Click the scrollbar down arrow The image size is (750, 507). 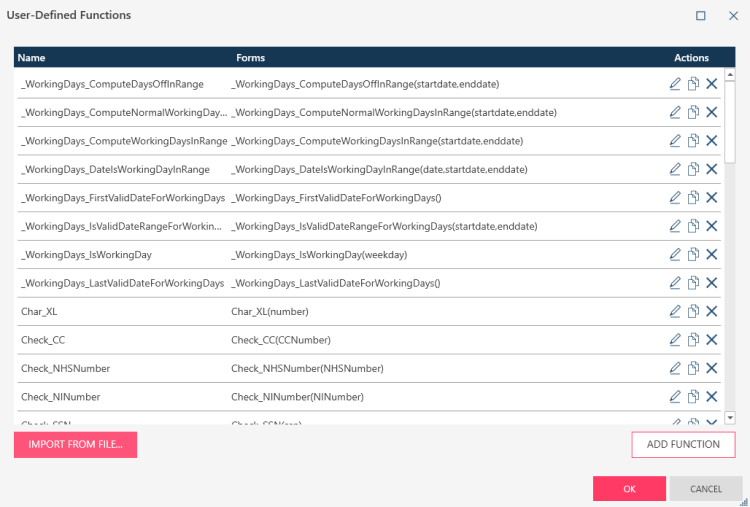(x=730, y=418)
